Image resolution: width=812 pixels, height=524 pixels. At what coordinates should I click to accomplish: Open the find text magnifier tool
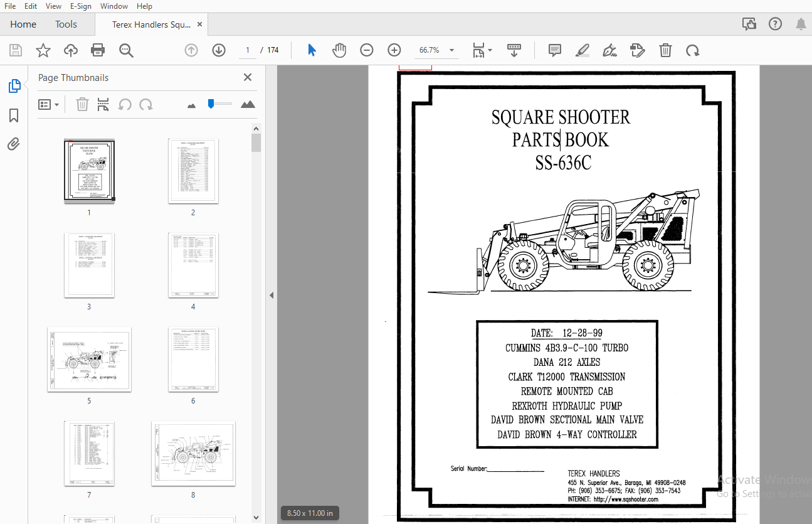tap(127, 50)
